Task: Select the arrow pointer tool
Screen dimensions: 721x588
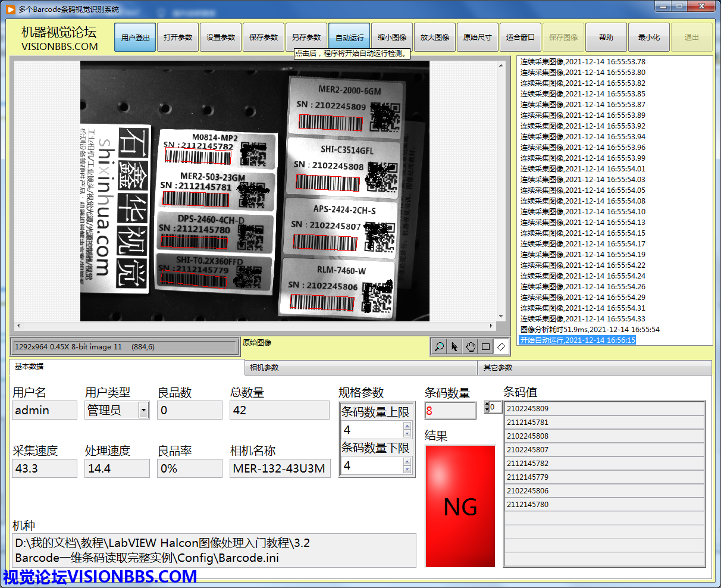Action: 454,346
